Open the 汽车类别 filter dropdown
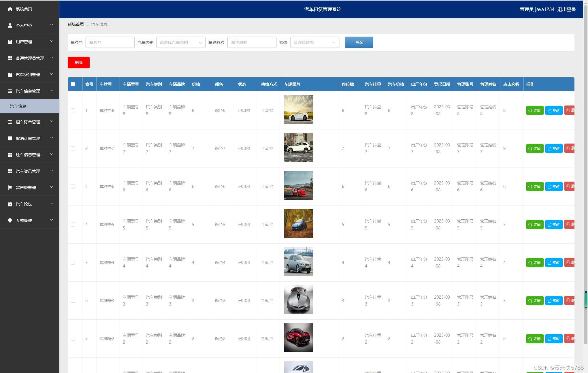The height and width of the screenshot is (373, 588). (x=181, y=42)
